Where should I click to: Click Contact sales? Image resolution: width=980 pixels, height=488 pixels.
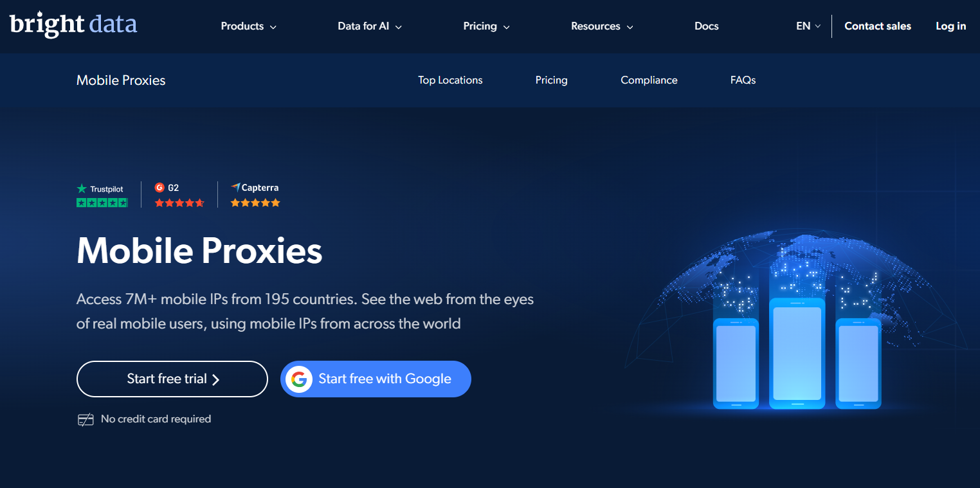[x=878, y=26]
